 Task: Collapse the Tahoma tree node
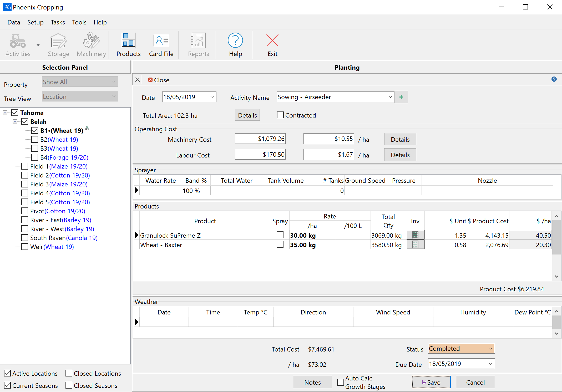5,113
